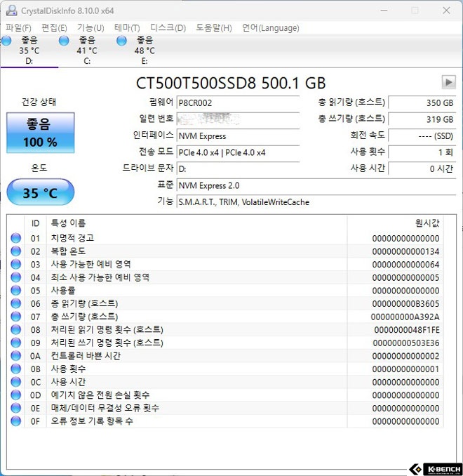Click total host writes value 319 GB
463x476 pixels.
pyautogui.click(x=422, y=119)
